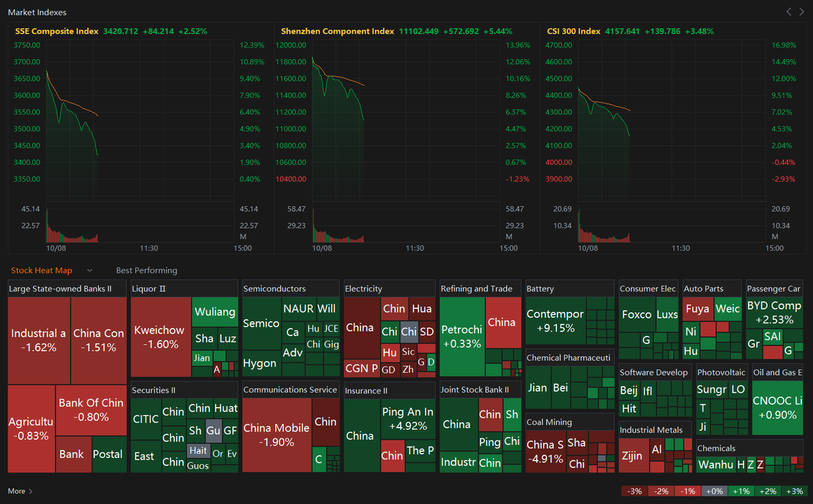Select NAUR semiconductor tile
813x504 pixels.
(298, 309)
